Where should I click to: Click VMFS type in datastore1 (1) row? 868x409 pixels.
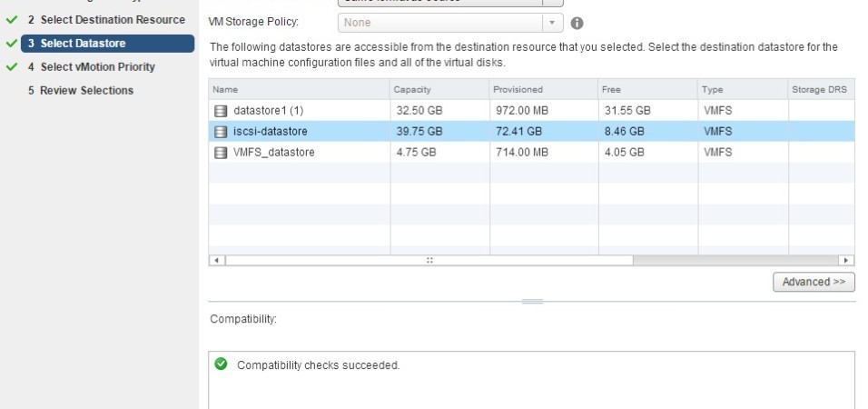717,111
